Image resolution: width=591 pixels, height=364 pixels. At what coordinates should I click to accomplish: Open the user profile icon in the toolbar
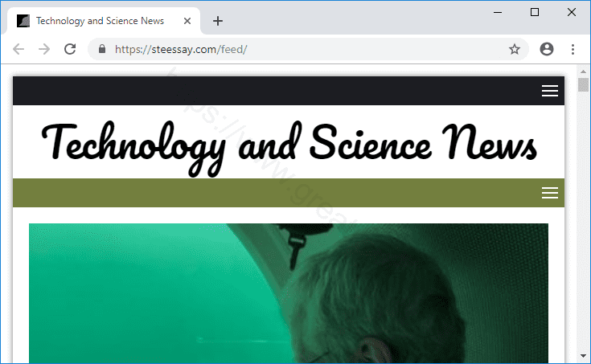(547, 49)
